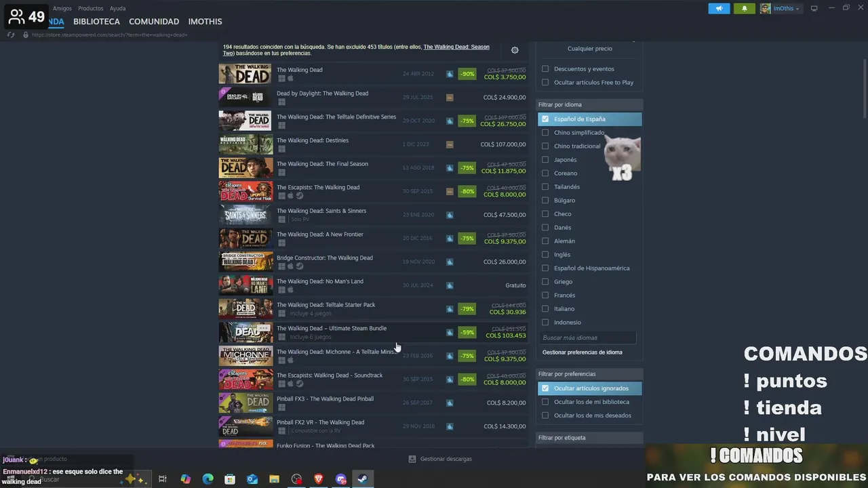
Task: Click the -90% discount badge on The Walking Dead
Action: point(467,74)
